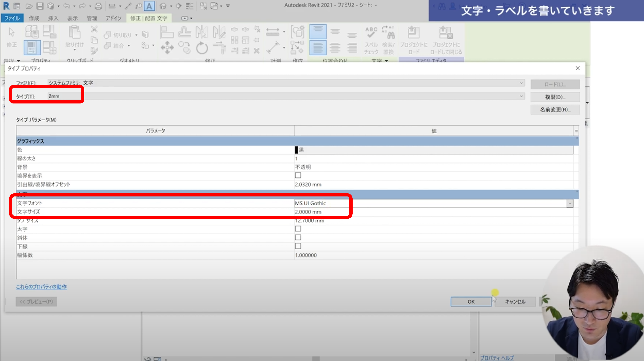Open これらのプロパティの動作 help link
The width and height of the screenshot is (644, 361).
pos(41,287)
